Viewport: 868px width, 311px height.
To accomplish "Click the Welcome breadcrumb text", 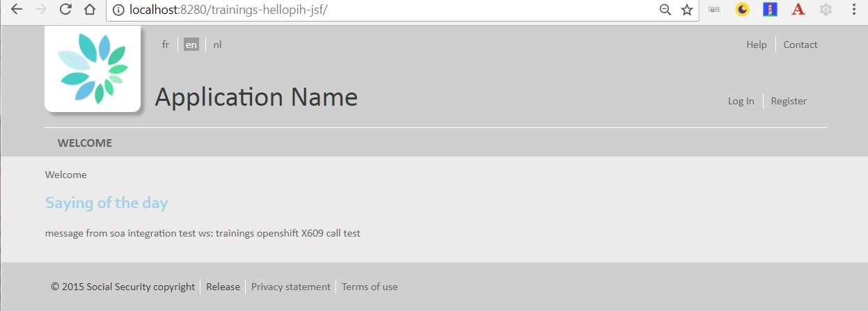I will point(66,175).
